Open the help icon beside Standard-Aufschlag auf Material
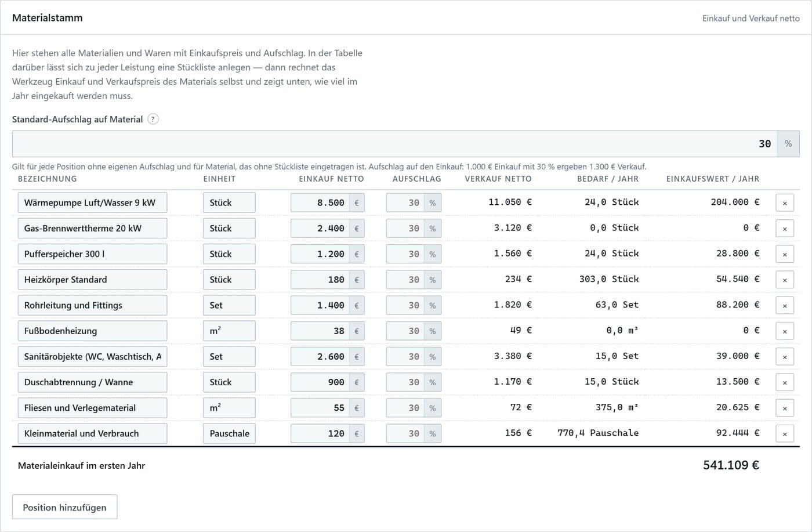Image resolution: width=812 pixels, height=532 pixels. tap(153, 120)
